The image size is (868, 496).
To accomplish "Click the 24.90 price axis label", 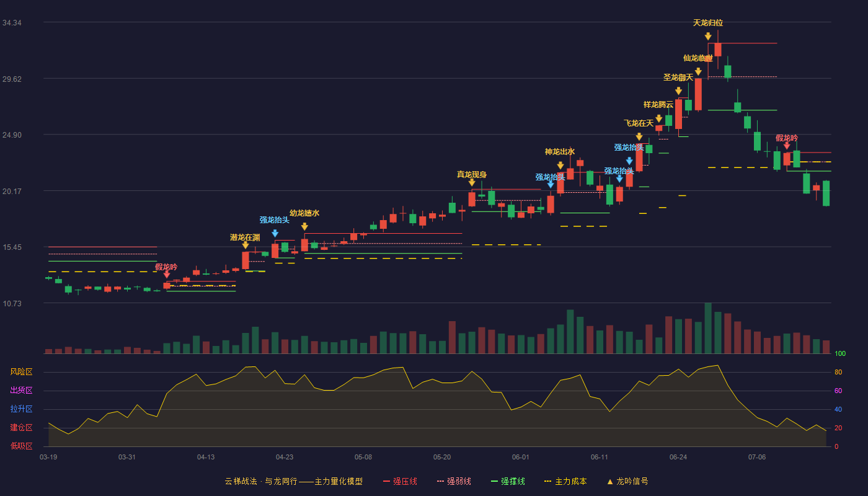I will 12,135.
